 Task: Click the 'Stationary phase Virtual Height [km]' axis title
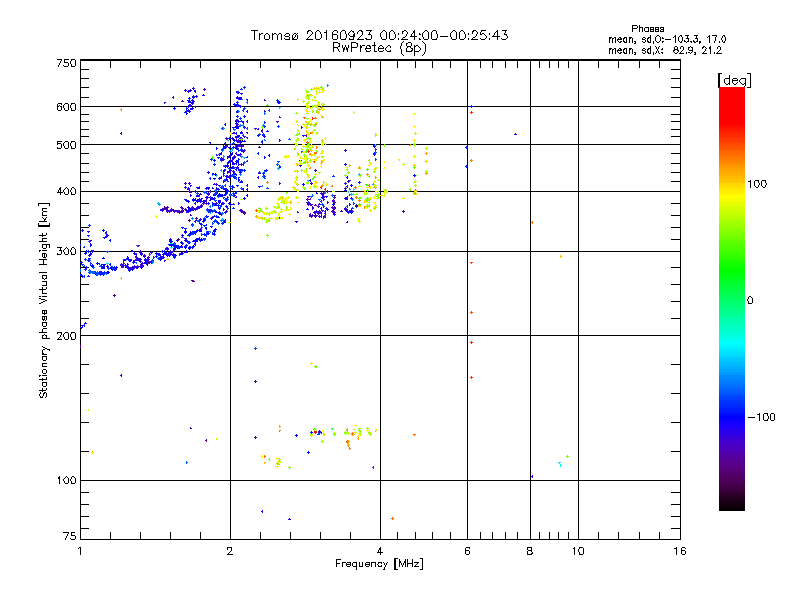(x=44, y=300)
